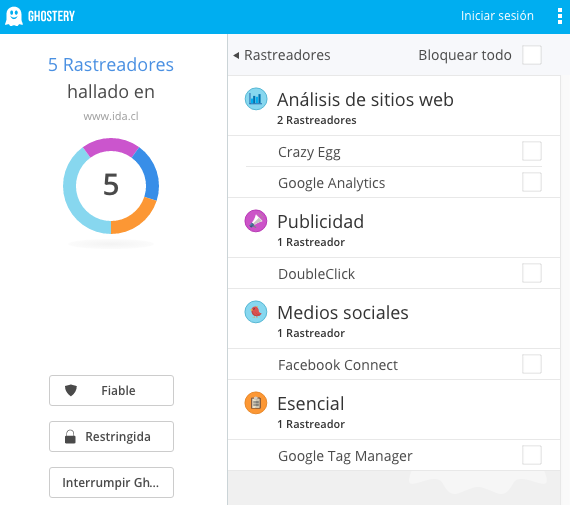
Task: Select the Medios sociales category header
Action: tap(394, 318)
